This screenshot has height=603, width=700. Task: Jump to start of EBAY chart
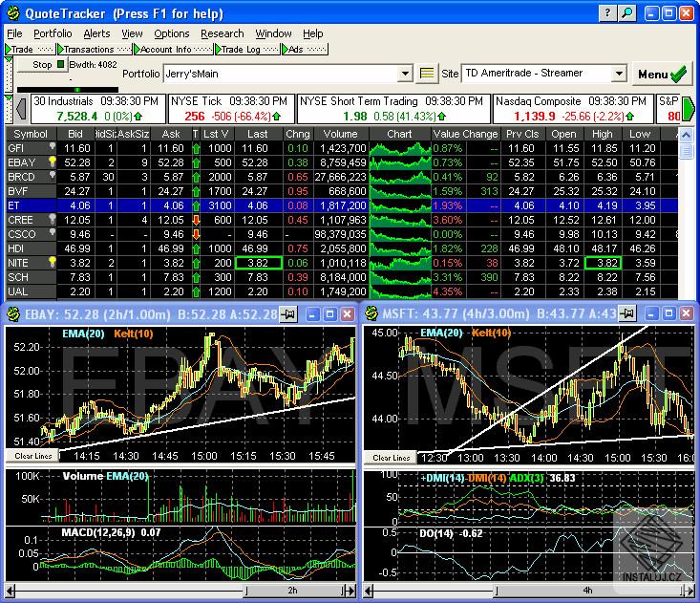click(11, 591)
